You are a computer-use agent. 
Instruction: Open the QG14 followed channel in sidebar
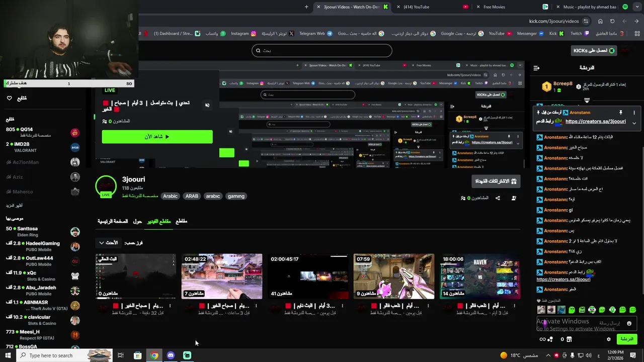click(x=43, y=133)
